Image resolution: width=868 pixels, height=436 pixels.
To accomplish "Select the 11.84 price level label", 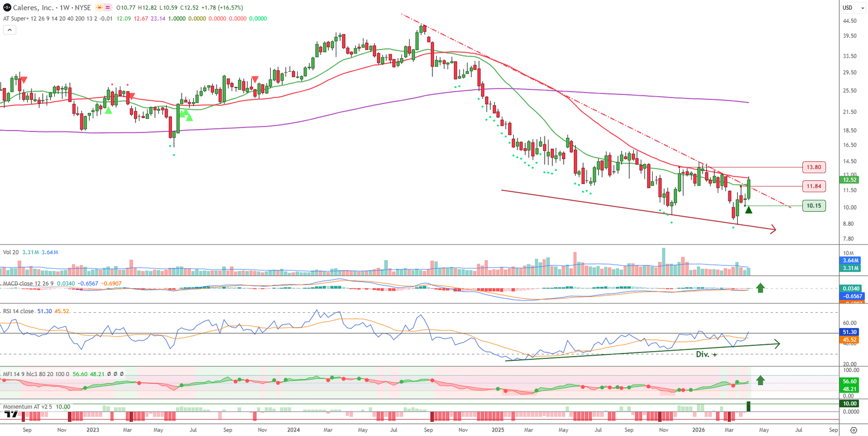I will (x=813, y=186).
